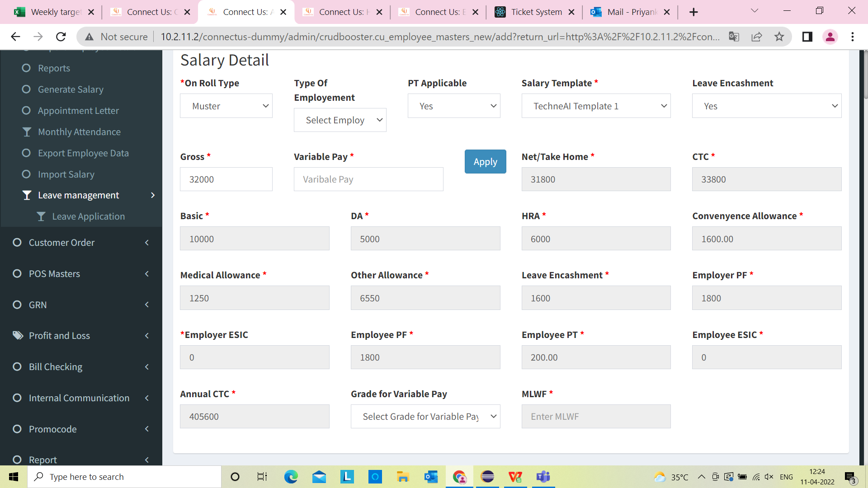
Task: Open Internal Communication in the sidebar
Action: (x=81, y=398)
